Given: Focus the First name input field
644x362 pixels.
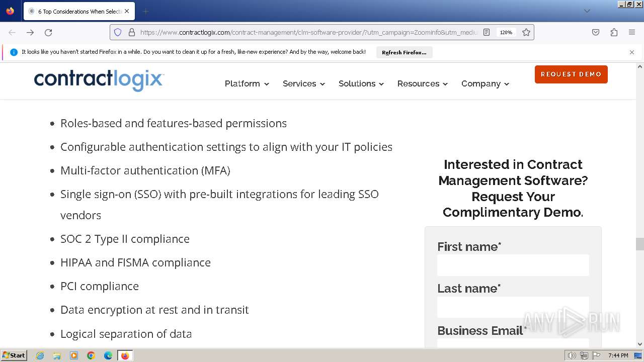Looking at the screenshot, I should (513, 265).
